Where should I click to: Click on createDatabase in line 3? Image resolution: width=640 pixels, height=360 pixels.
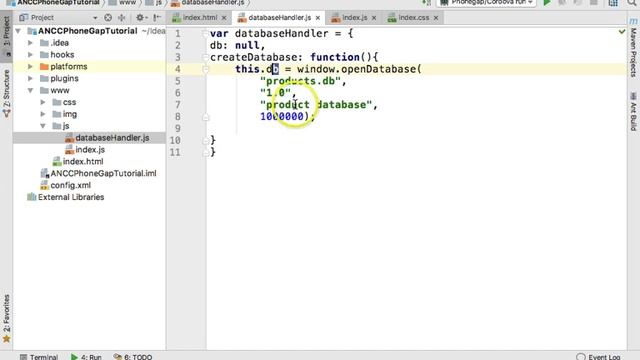pyautogui.click(x=253, y=57)
